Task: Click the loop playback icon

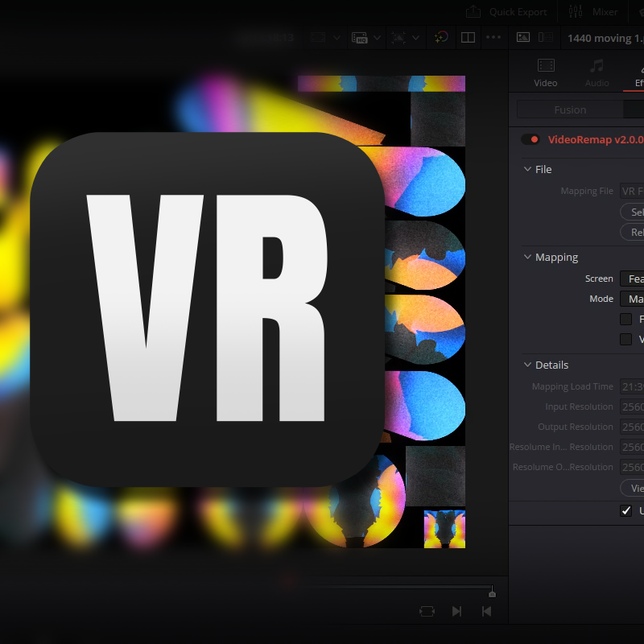Action: pyautogui.click(x=427, y=611)
